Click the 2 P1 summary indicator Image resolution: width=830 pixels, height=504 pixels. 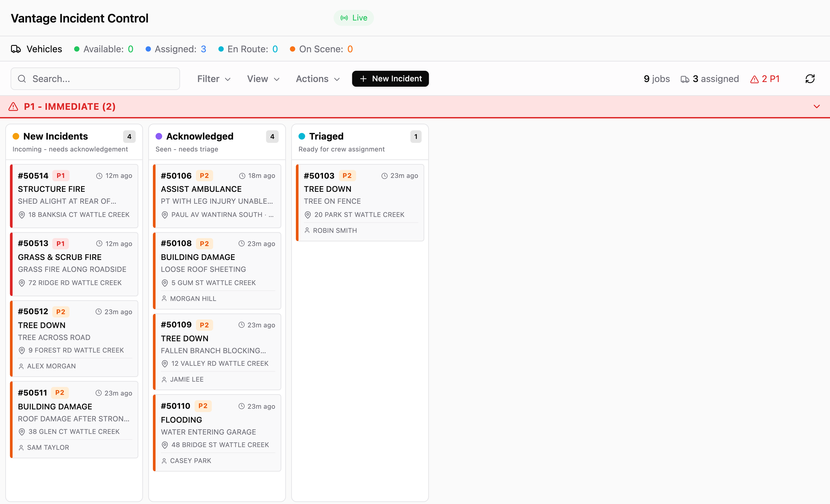point(765,79)
